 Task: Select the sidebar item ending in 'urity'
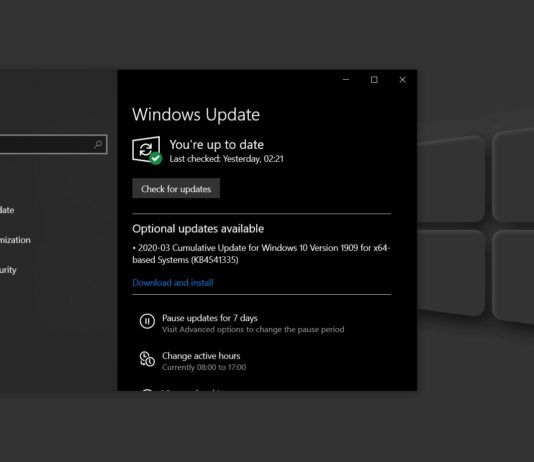coord(8,270)
